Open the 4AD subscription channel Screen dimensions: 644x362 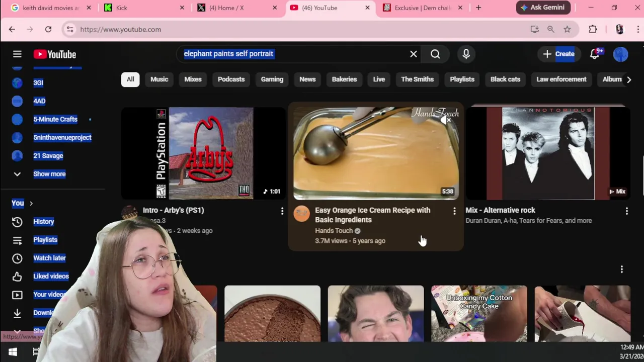point(39,101)
